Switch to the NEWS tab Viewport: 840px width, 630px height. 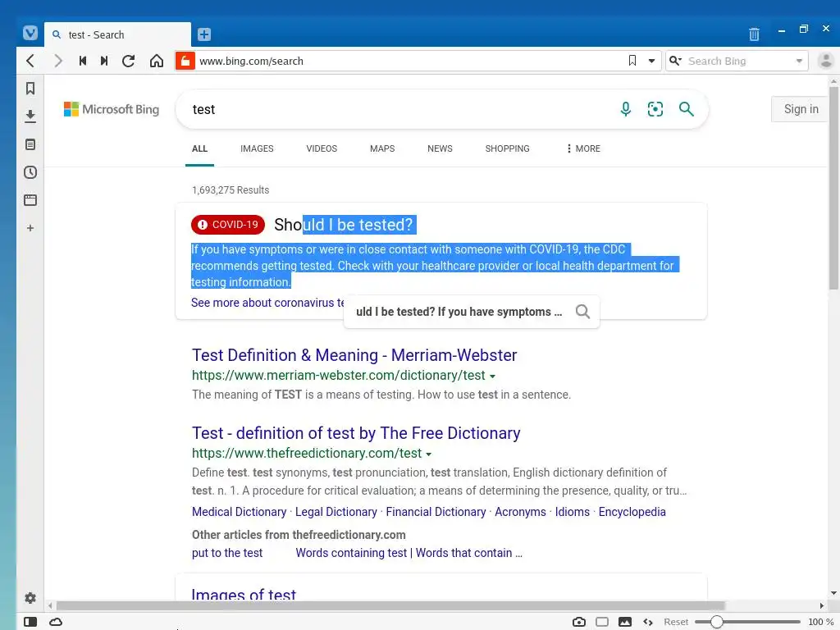[x=440, y=149]
